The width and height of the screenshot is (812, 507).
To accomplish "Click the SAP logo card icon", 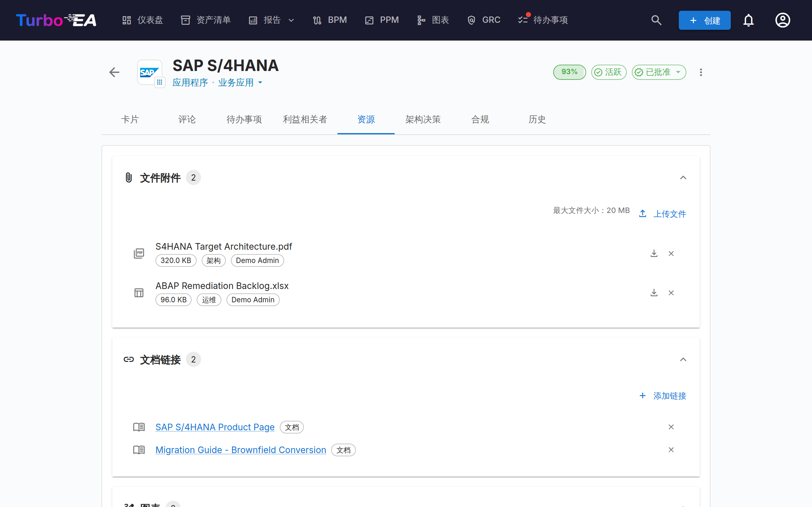I will pos(150,73).
